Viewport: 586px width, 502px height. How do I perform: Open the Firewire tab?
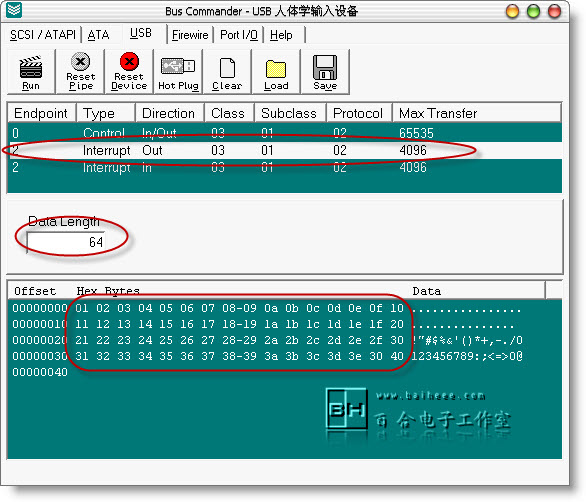pos(190,35)
